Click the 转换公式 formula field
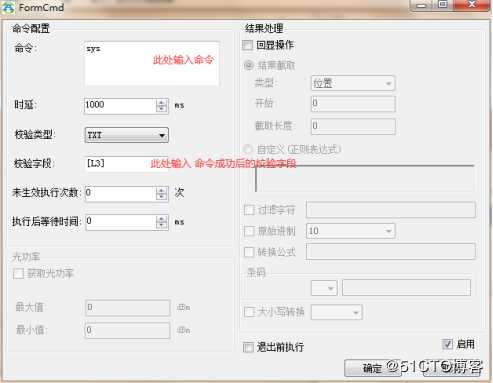 pyautogui.click(x=391, y=251)
